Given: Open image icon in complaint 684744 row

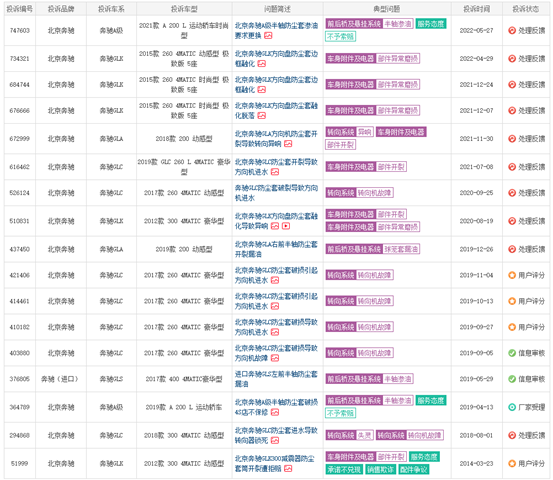Looking at the screenshot, I should coord(262,90).
